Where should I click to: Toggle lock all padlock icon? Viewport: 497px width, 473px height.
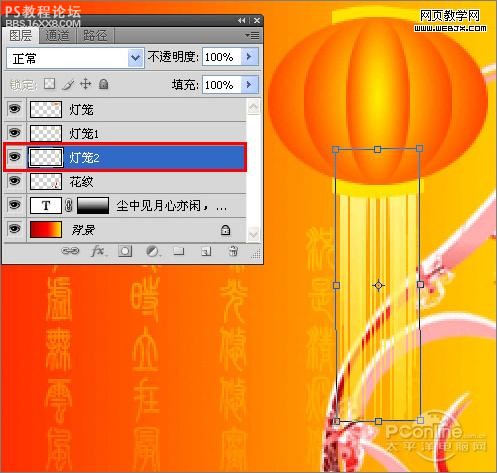coord(104,84)
